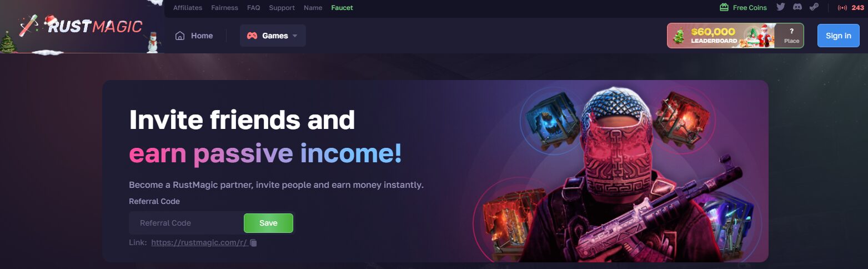Click the Home house icon
This screenshot has height=269, width=868.
point(180,36)
